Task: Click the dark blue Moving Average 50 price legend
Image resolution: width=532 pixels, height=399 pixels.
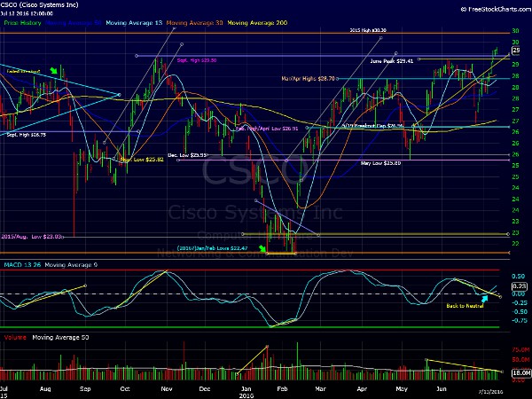Action: [74, 23]
